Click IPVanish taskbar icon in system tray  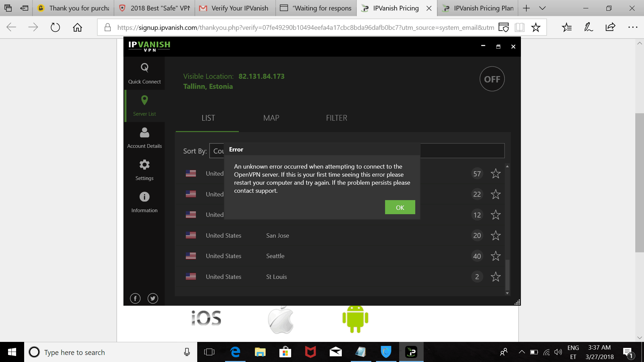pos(411,352)
